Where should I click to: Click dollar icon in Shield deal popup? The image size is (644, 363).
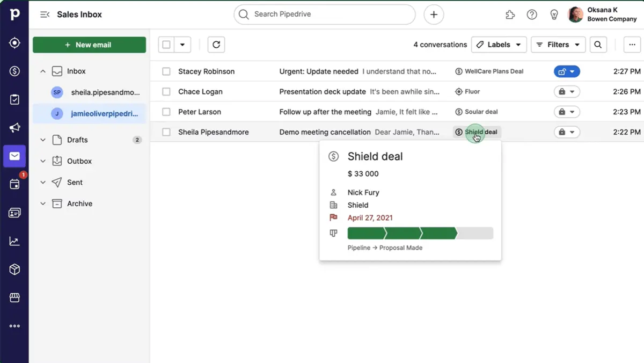(334, 156)
